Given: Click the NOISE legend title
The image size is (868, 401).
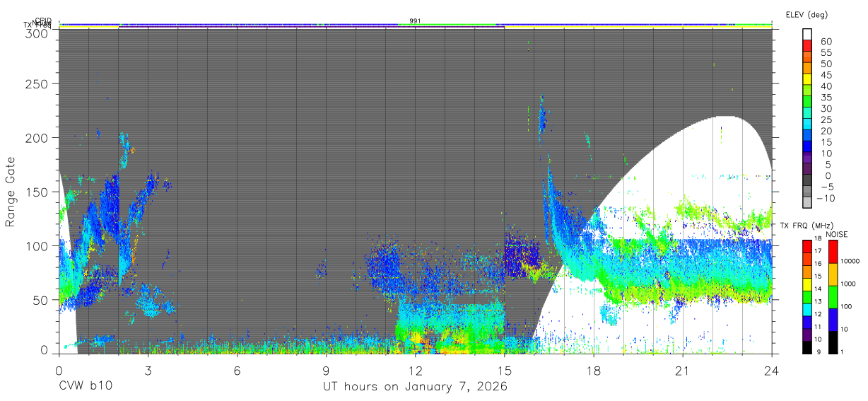Looking at the screenshot, I should pyautogui.click(x=837, y=235).
